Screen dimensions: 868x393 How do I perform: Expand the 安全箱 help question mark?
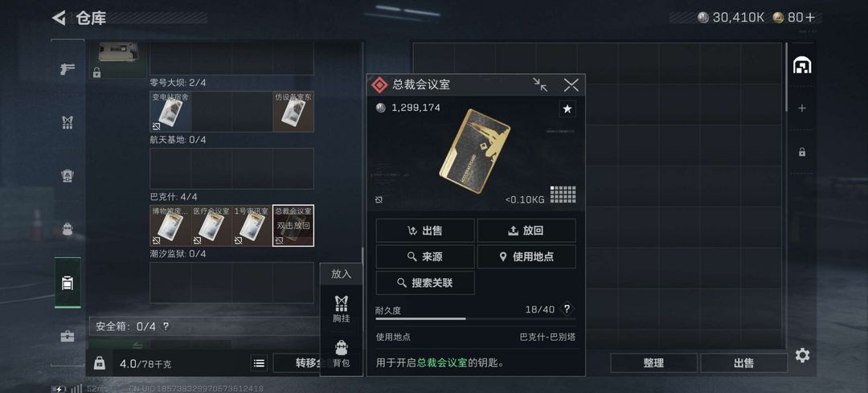pyautogui.click(x=165, y=326)
